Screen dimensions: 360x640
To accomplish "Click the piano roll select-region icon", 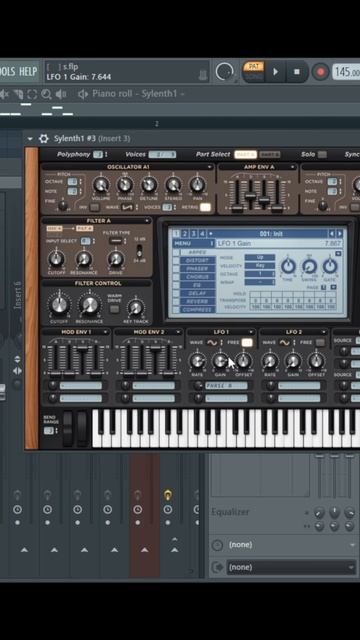I will pos(32,94).
